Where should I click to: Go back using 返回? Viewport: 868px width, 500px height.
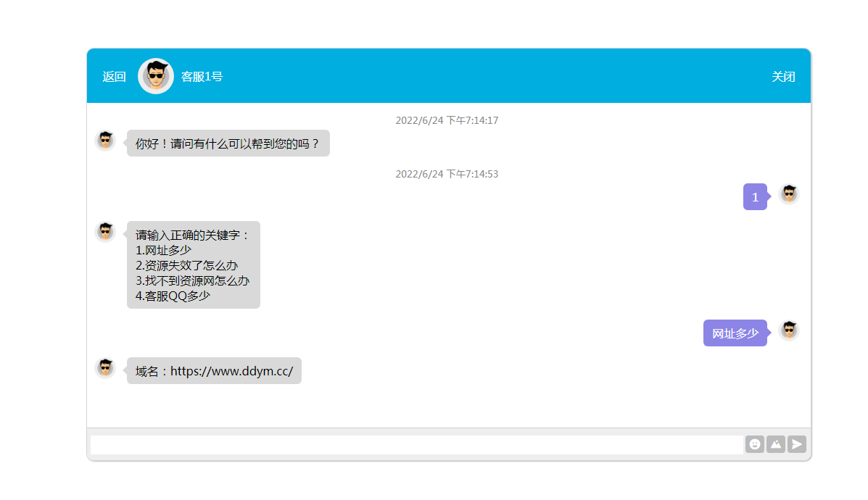click(114, 77)
